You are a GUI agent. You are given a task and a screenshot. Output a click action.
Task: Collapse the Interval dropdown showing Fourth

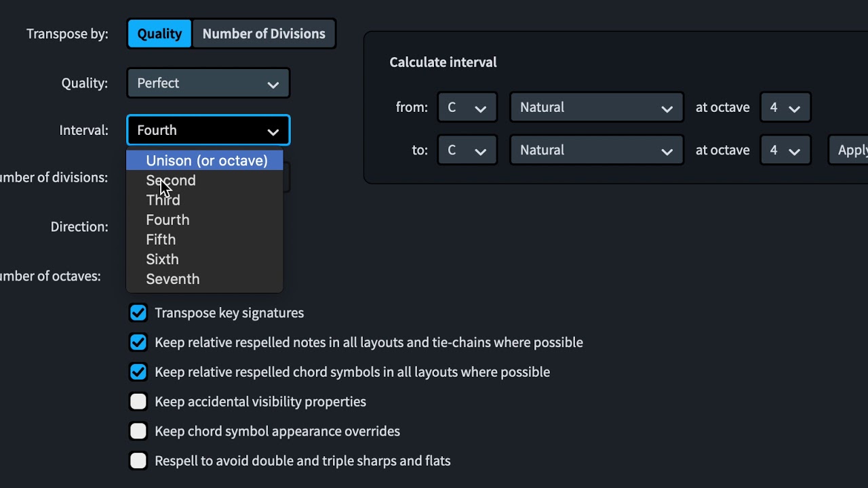208,130
